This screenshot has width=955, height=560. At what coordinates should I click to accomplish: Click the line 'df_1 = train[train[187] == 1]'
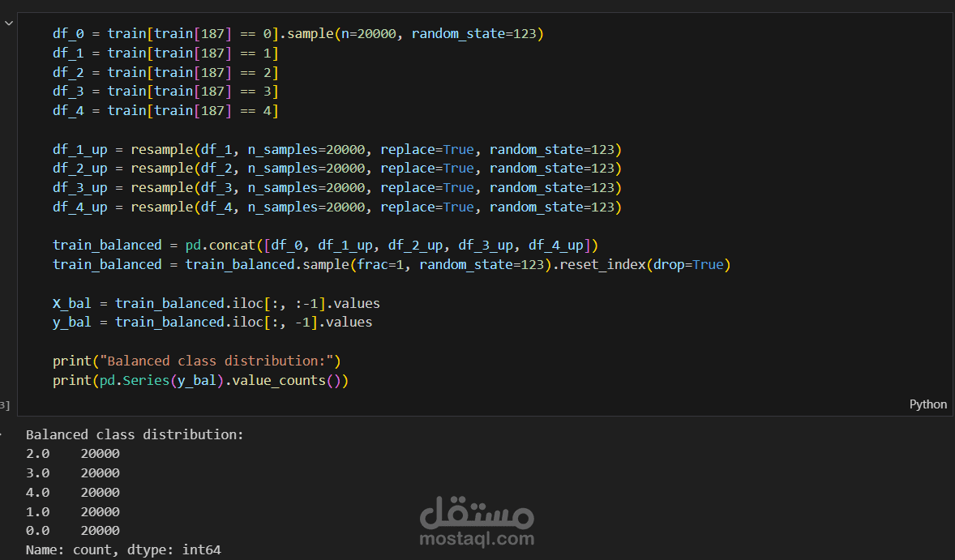click(165, 53)
